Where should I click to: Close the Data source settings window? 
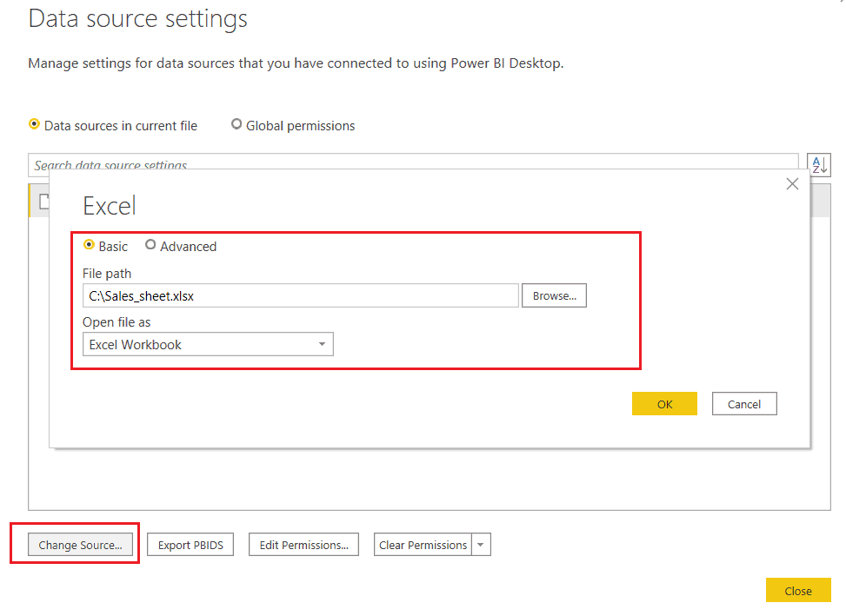(x=797, y=590)
